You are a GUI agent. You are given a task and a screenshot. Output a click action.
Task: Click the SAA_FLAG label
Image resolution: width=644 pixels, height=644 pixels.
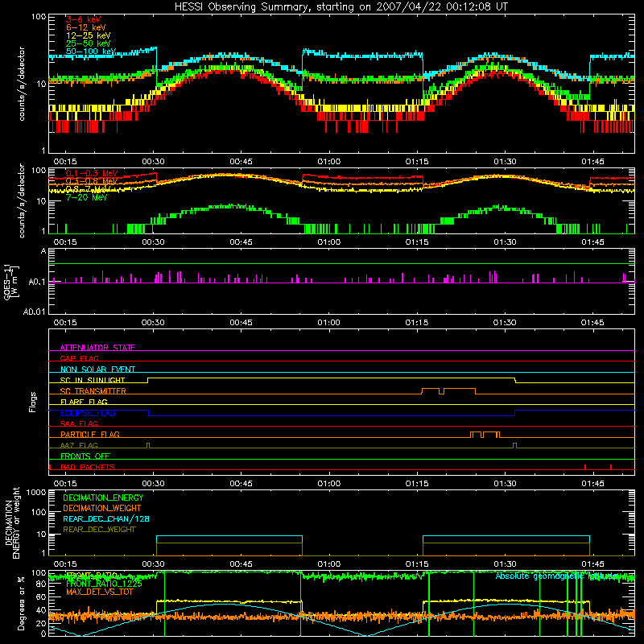(x=79, y=423)
